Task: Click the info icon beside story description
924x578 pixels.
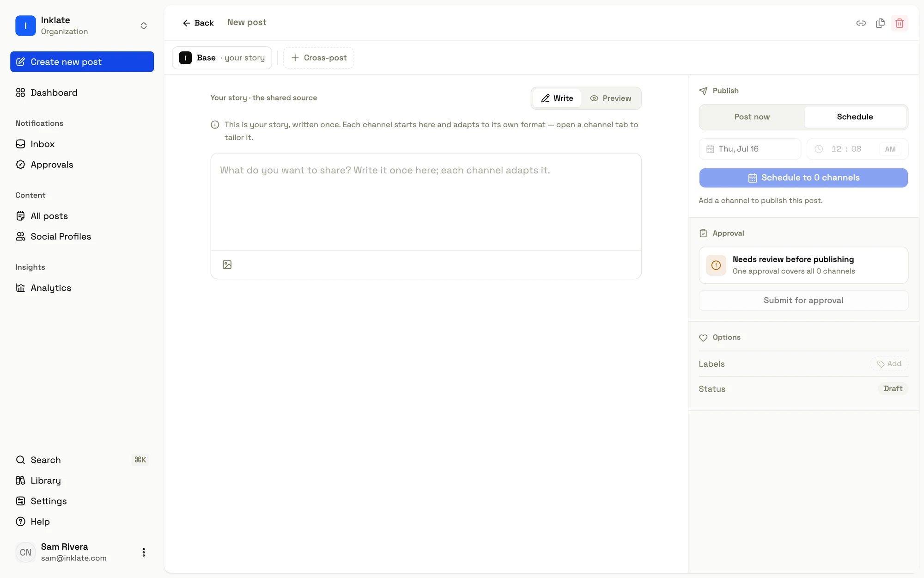Action: click(x=215, y=124)
